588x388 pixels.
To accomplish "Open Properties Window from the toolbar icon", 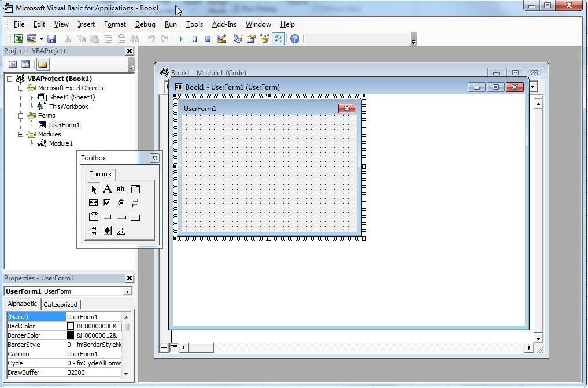I will pyautogui.click(x=252, y=39).
